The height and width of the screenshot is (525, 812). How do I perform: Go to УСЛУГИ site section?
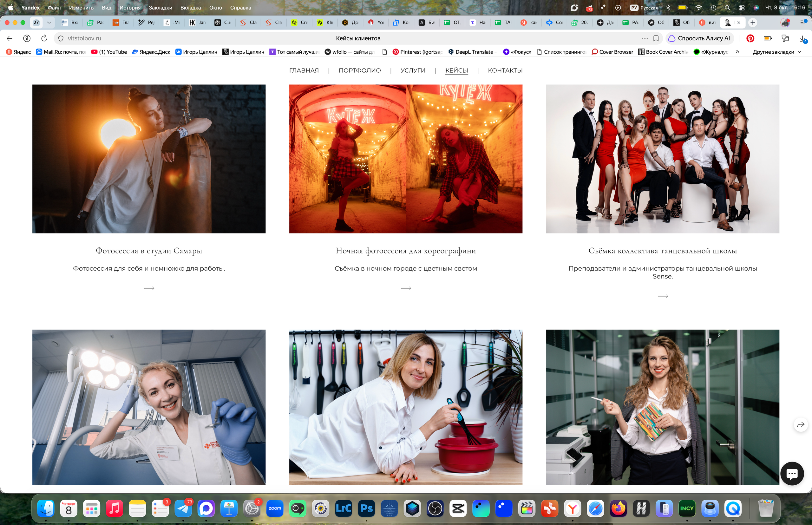tap(413, 70)
